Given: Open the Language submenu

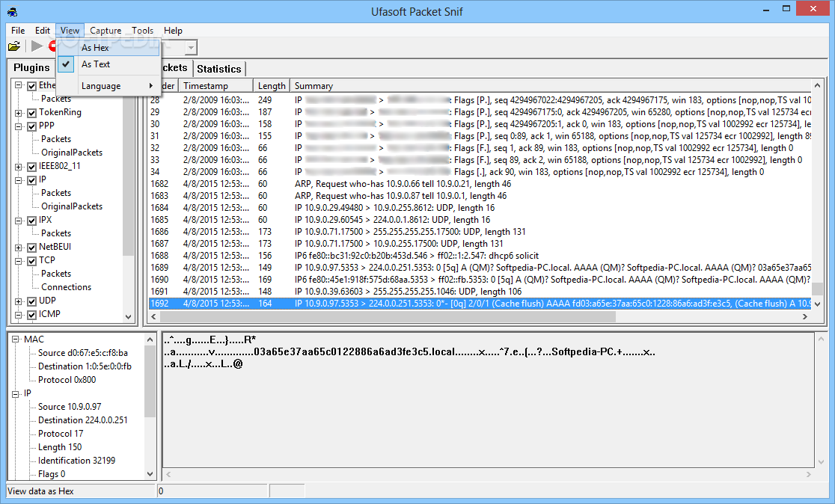Looking at the screenshot, I should pos(108,86).
